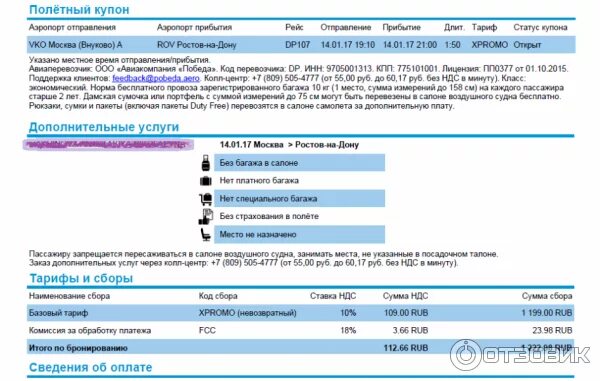Viewport: 600px width, 381px height.
Task: Click departure time '14.01.17 19:10'
Action: 347,45
